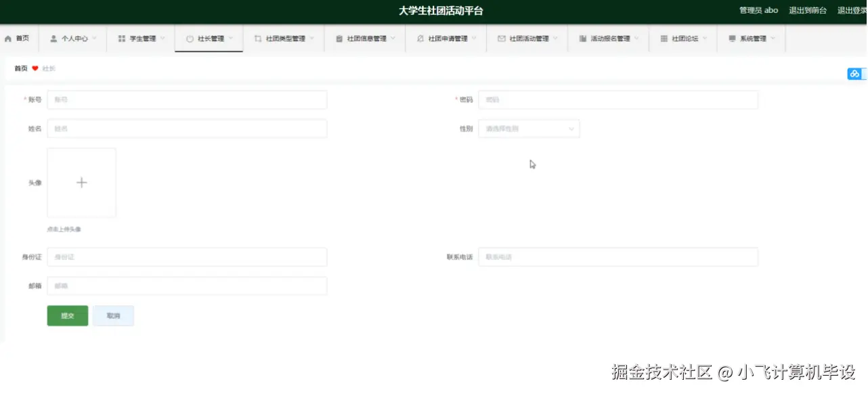The image size is (868, 394).
Task: Click the 退出到前台 link
Action: tap(808, 11)
